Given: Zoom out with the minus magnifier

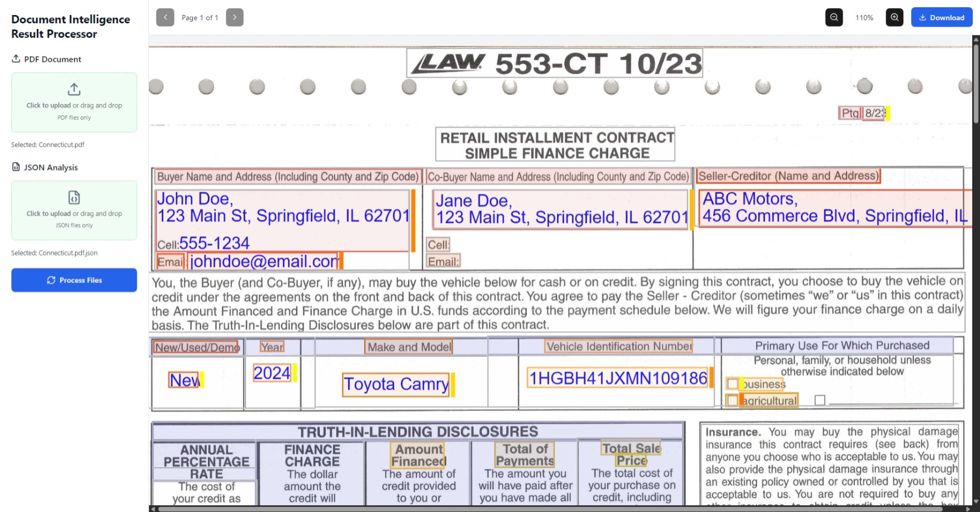Looking at the screenshot, I should pyautogui.click(x=834, y=18).
